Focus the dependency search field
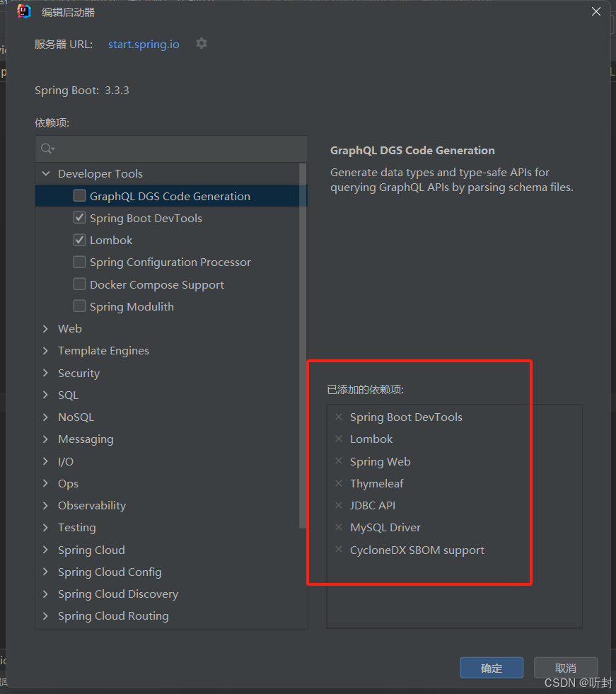This screenshot has width=616, height=694. [171, 149]
